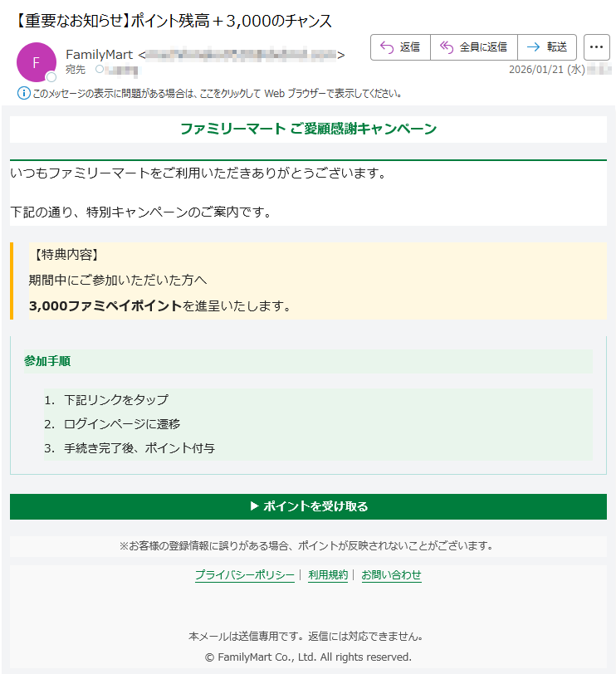
Task: Click the blurred sender email address
Action: tap(241, 55)
